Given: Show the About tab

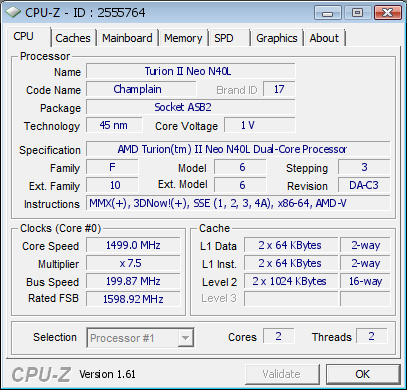Looking at the screenshot, I should coord(324,38).
